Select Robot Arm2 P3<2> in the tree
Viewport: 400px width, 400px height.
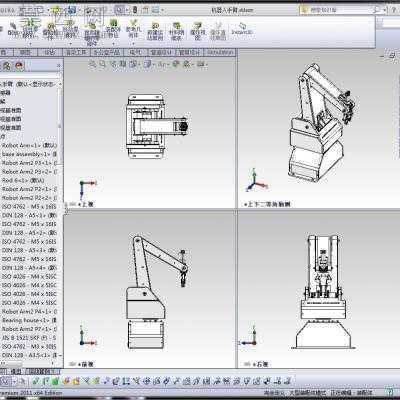[29, 171]
